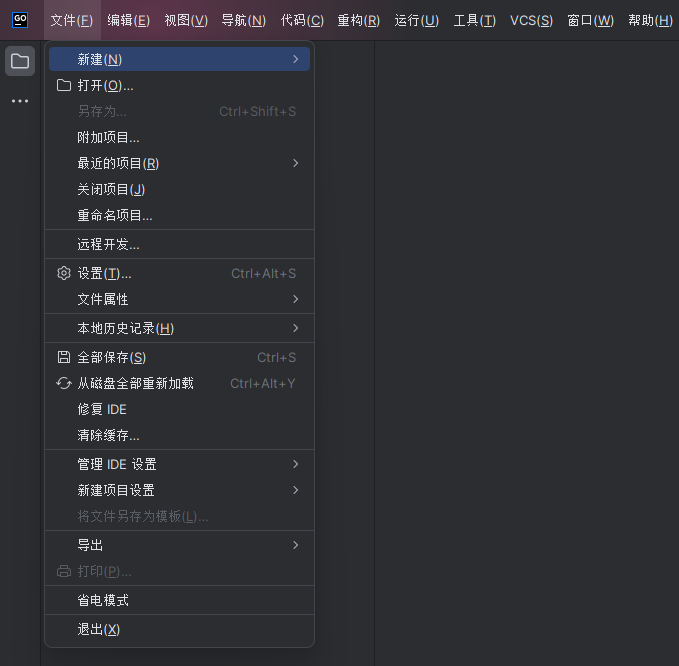The image size is (679, 666).
Task: Open the 文件(F) menu
Action: click(x=72, y=20)
